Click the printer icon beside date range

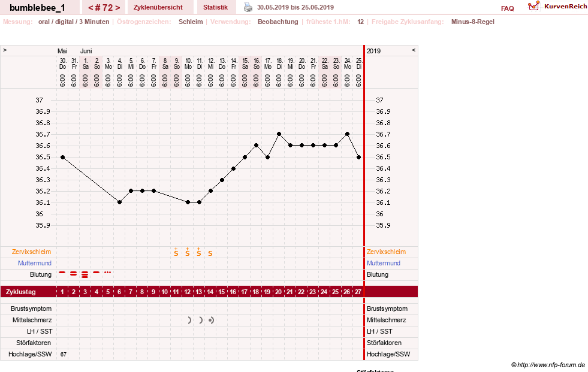click(x=248, y=7)
